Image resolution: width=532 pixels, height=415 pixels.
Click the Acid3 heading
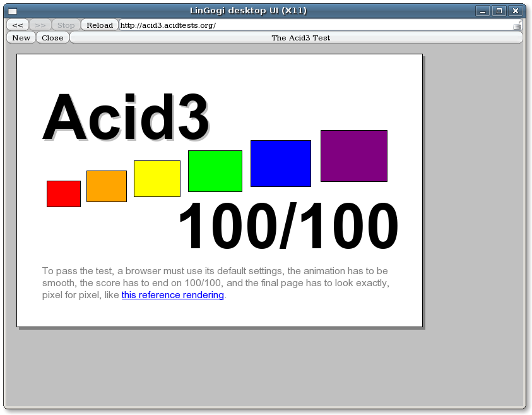pos(126,117)
